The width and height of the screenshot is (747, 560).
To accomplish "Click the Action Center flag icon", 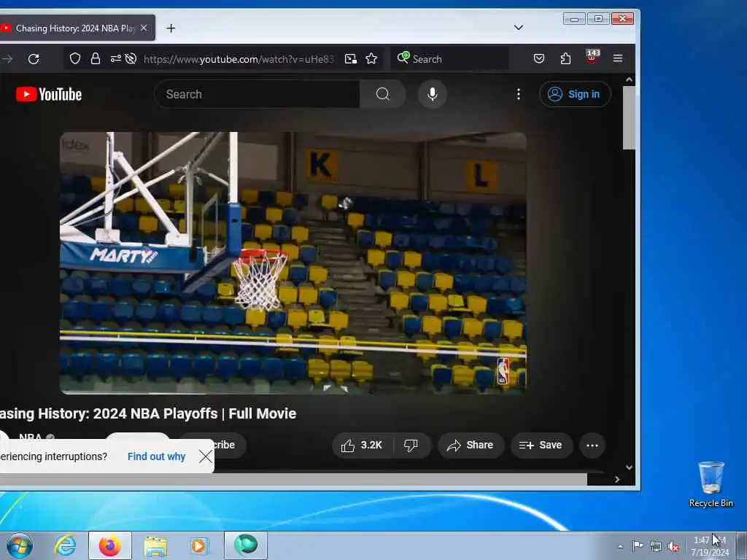I will click(638, 545).
